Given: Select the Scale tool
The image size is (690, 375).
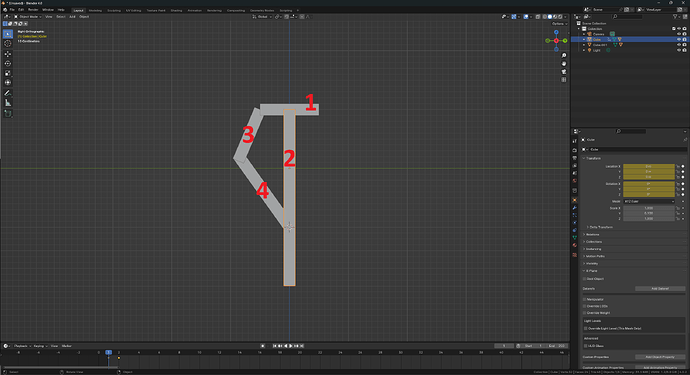Looking at the screenshot, I should pos(7,73).
